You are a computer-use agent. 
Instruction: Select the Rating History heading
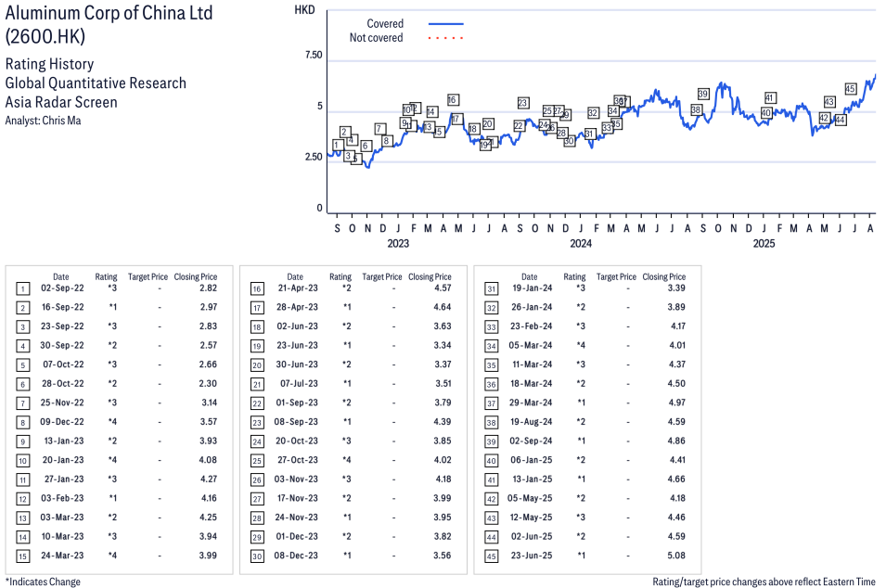[50, 64]
